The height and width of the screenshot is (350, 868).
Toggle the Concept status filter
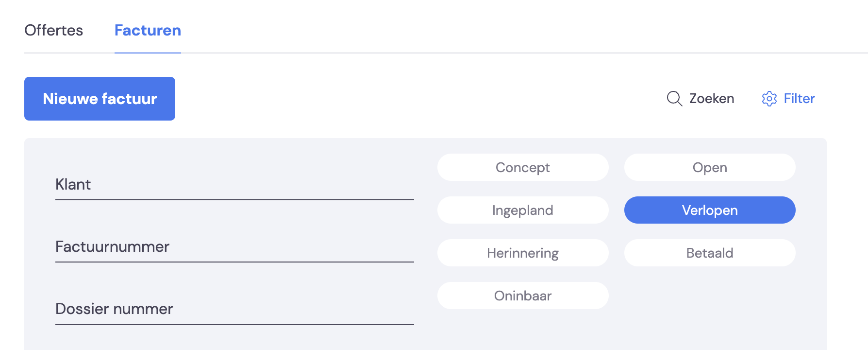[523, 167]
